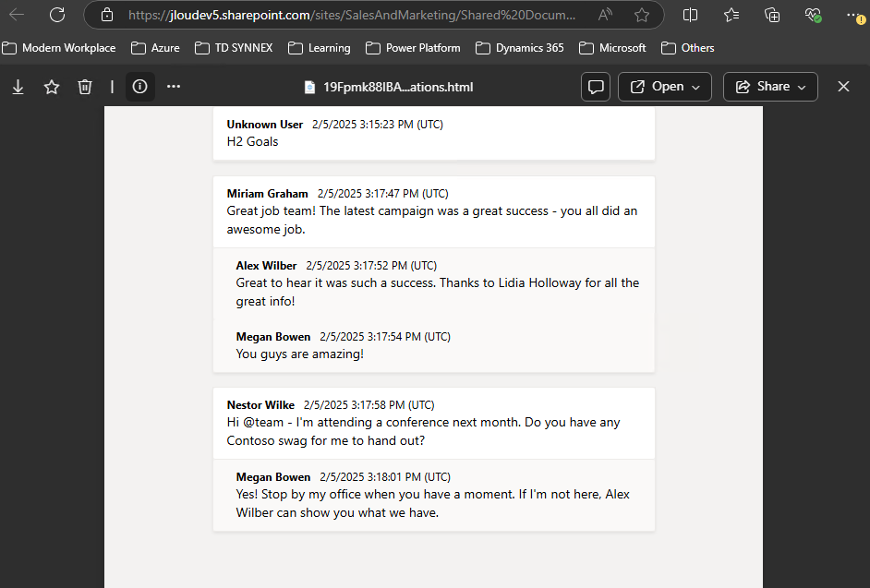Click timestamp 2/5/2025 3:17:47 PM (UTC)

383,194
